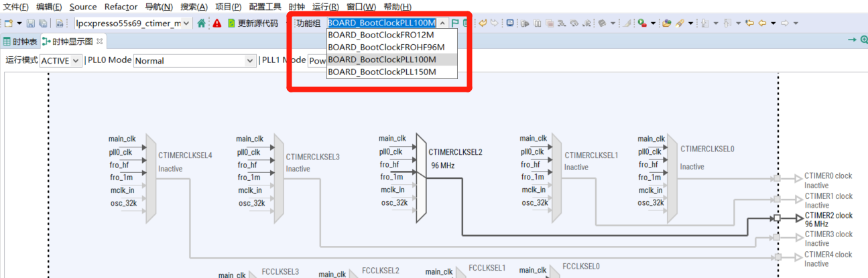Screen dimensions: 868x278
Task: Choose BOARD_BootClockFRO12M in the dropdown list
Action: click(x=380, y=35)
